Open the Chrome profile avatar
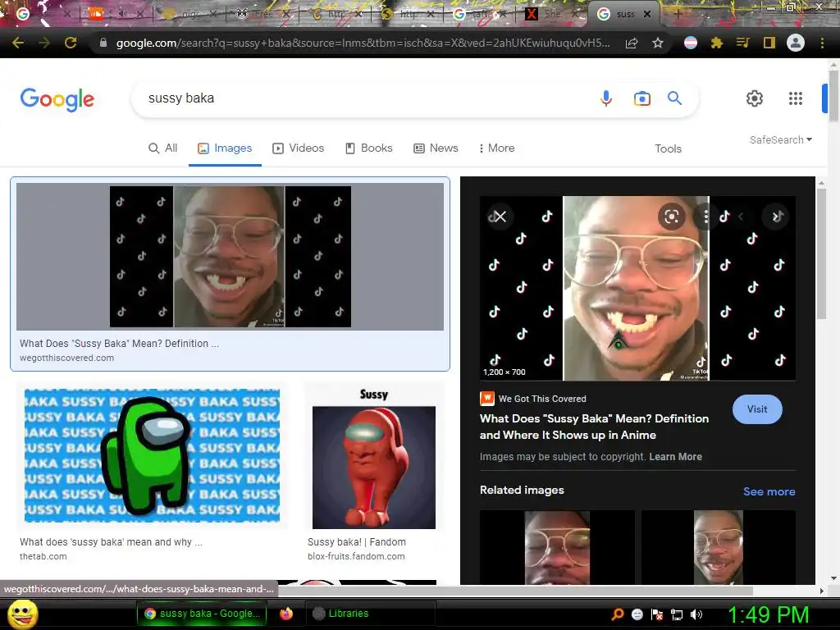 (x=796, y=43)
